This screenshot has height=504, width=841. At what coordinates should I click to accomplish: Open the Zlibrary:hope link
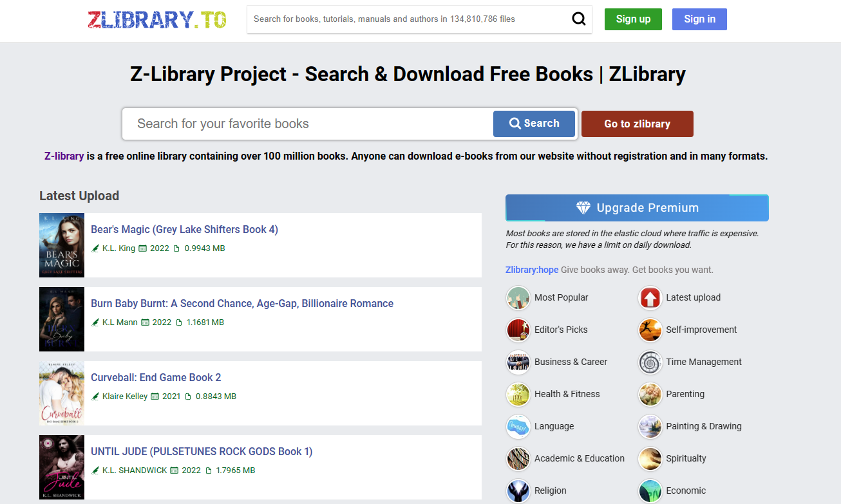532,270
